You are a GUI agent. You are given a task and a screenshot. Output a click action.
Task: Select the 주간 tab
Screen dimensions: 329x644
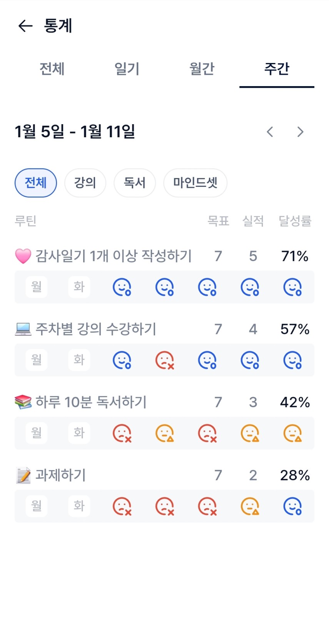click(x=277, y=69)
